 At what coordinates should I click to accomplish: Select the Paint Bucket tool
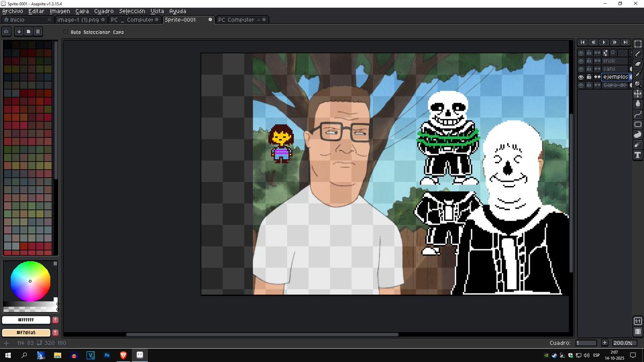[638, 104]
